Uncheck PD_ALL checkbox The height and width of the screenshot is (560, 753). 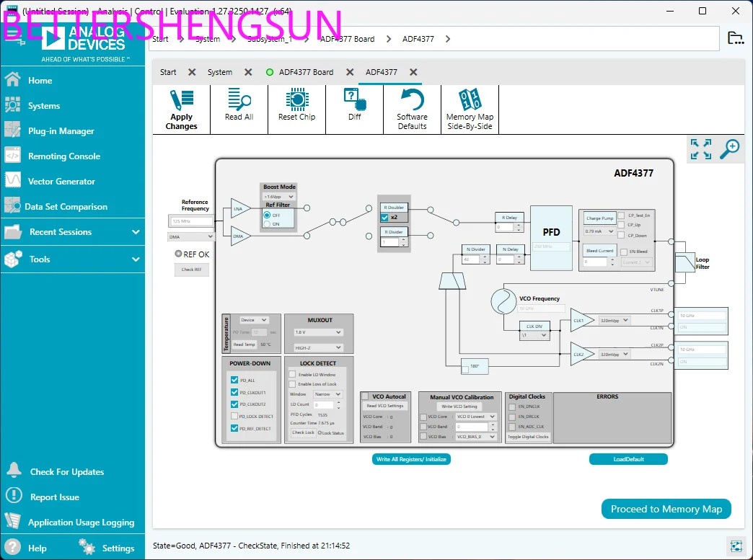(x=234, y=380)
